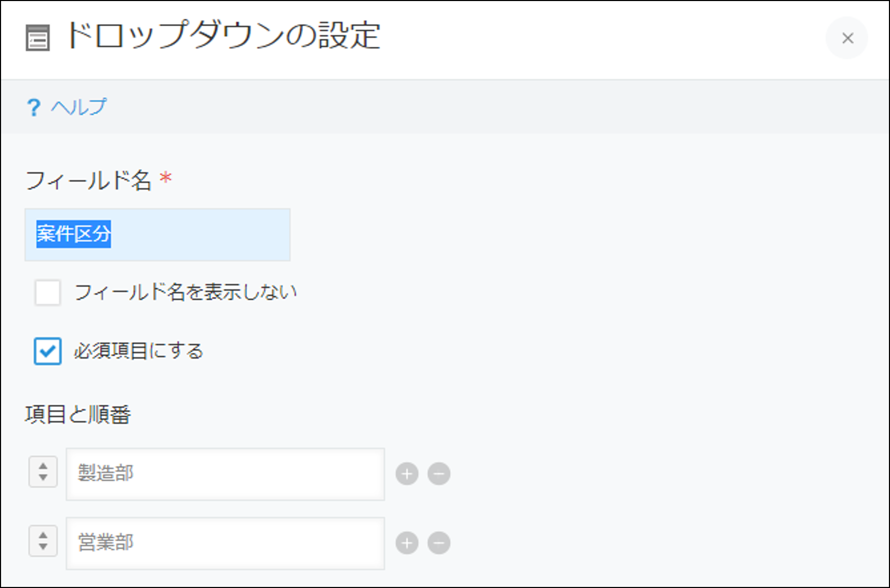Click the 営業部 item text field
The width and height of the screenshot is (890, 588).
[225, 543]
